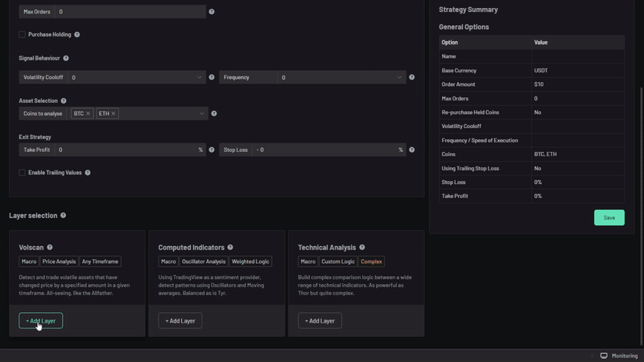The image size is (644, 362).
Task: Remove BTC coin tag with x
Action: pos(88,113)
